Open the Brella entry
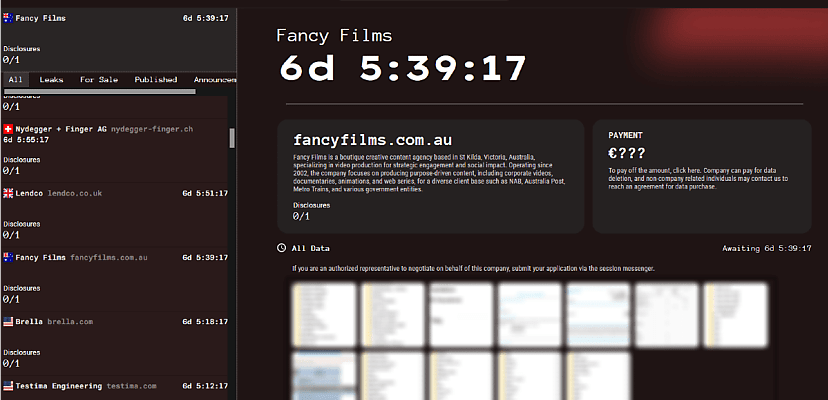The width and height of the screenshot is (828, 400). tap(115, 343)
